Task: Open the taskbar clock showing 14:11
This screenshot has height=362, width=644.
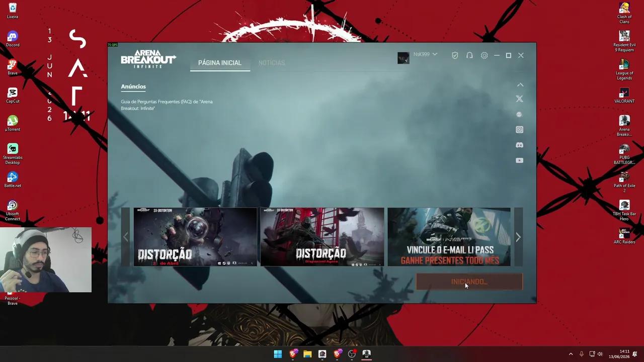Action: pos(619,354)
